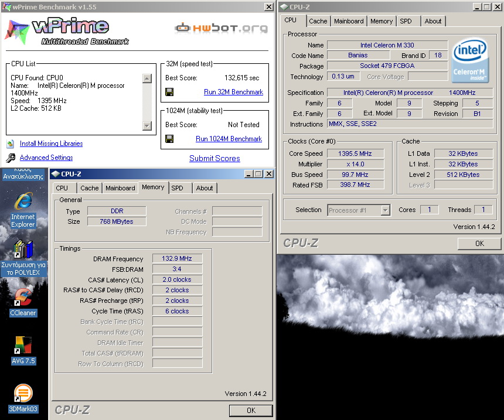Open About tab in CPU window
The width and height of the screenshot is (504, 420).
(433, 21)
